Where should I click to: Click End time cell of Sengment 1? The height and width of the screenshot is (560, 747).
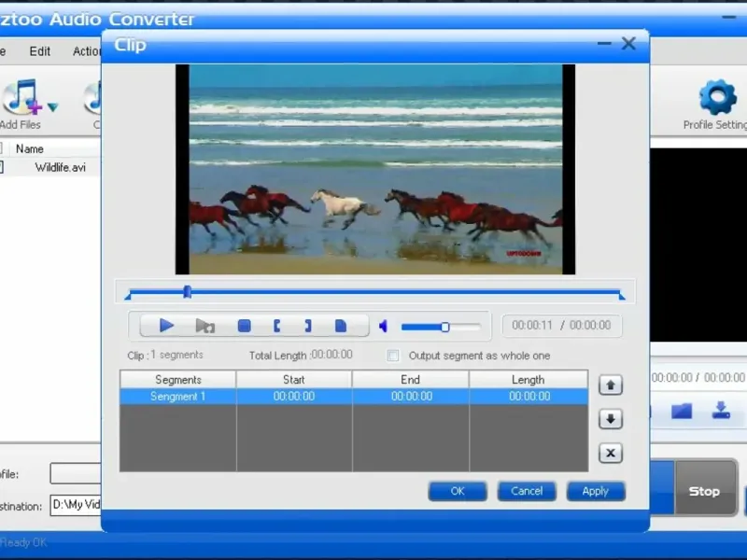(411, 397)
